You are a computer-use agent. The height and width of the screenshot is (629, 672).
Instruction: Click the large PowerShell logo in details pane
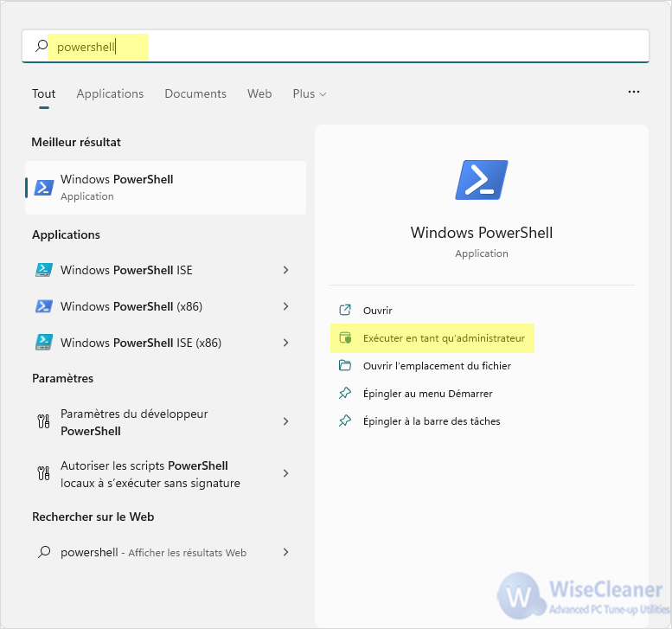click(481, 180)
